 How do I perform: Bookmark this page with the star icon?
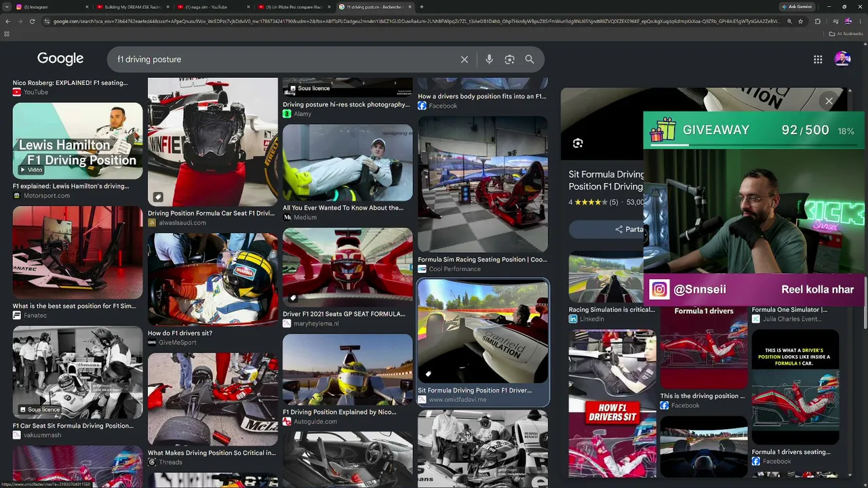(x=800, y=22)
